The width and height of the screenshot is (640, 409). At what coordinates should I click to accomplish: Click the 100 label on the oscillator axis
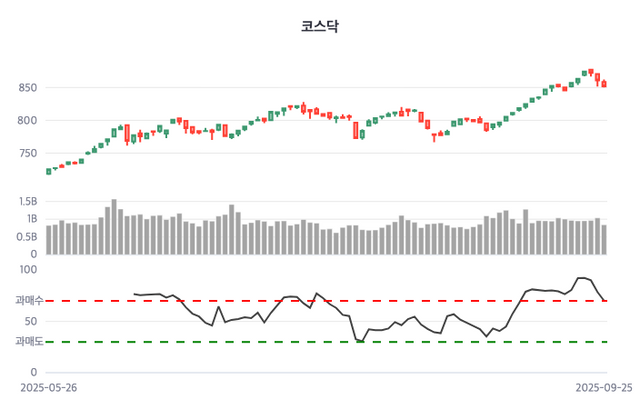click(x=28, y=270)
